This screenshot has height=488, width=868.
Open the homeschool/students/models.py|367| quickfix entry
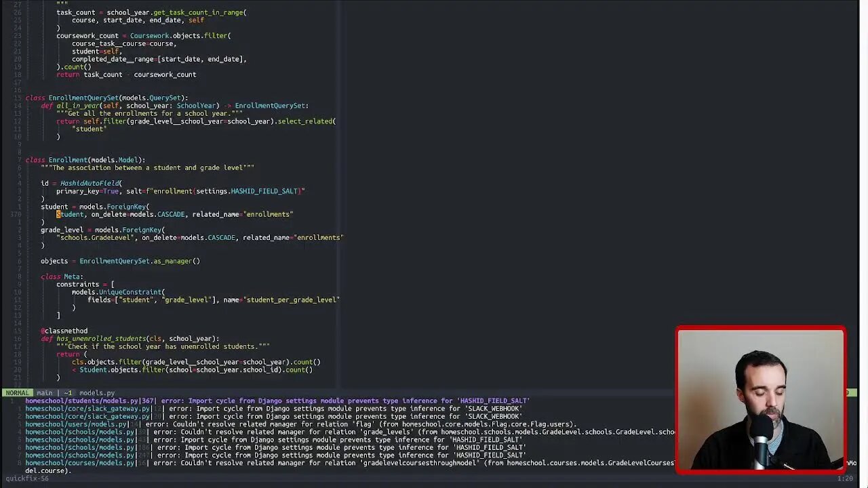(x=277, y=401)
